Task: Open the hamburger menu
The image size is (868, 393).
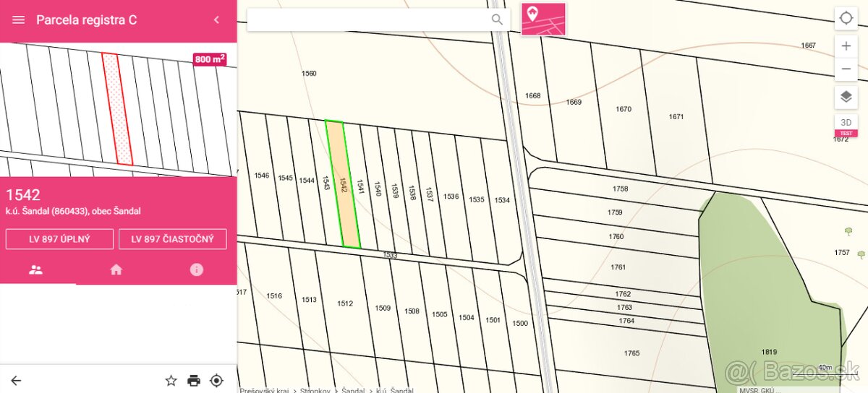Action: tap(19, 20)
